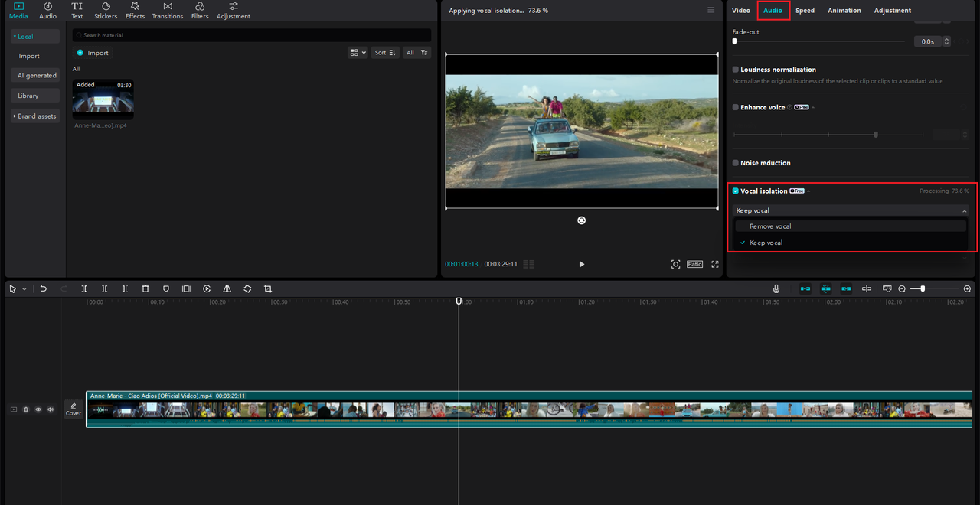This screenshot has width=980, height=505.
Task: Delete the selected clip with trash icon
Action: pos(145,288)
